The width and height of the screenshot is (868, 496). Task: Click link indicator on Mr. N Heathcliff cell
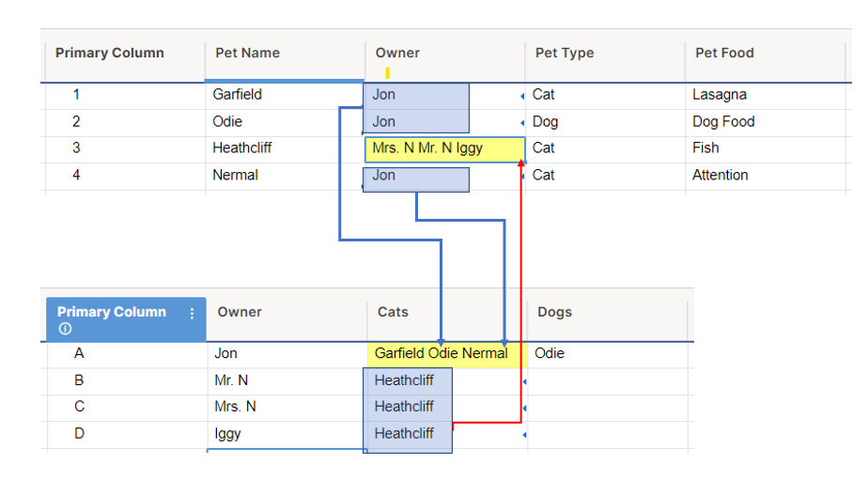[524, 381]
